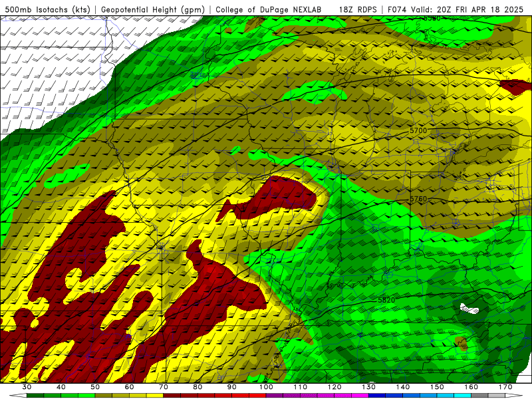Click the 140 value on the color scale
The height and width of the screenshot is (399, 532).
pyautogui.click(x=403, y=387)
